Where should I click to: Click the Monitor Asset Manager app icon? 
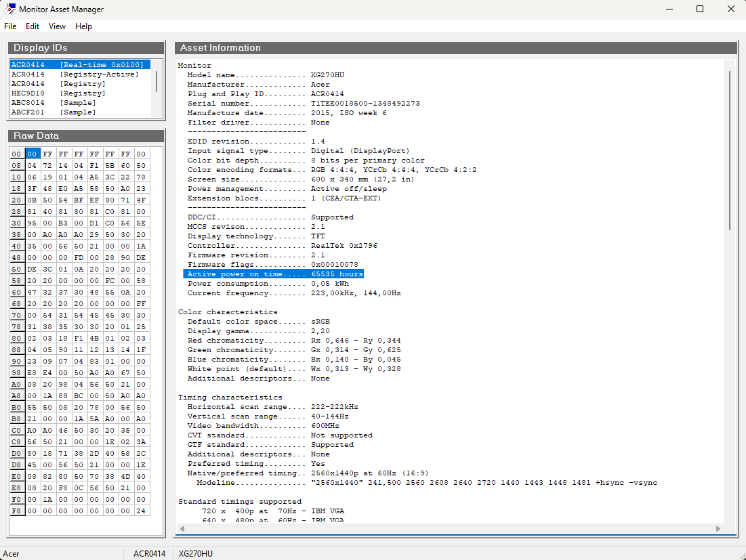[x=9, y=9]
